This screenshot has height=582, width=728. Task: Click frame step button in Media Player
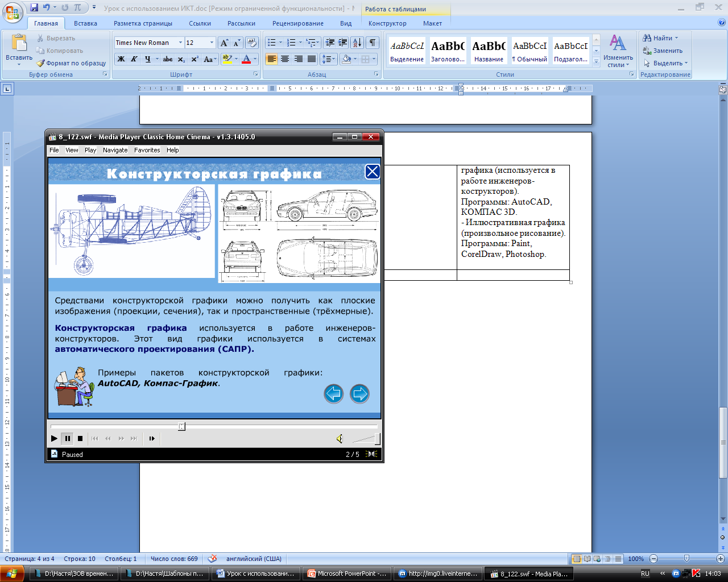(152, 438)
